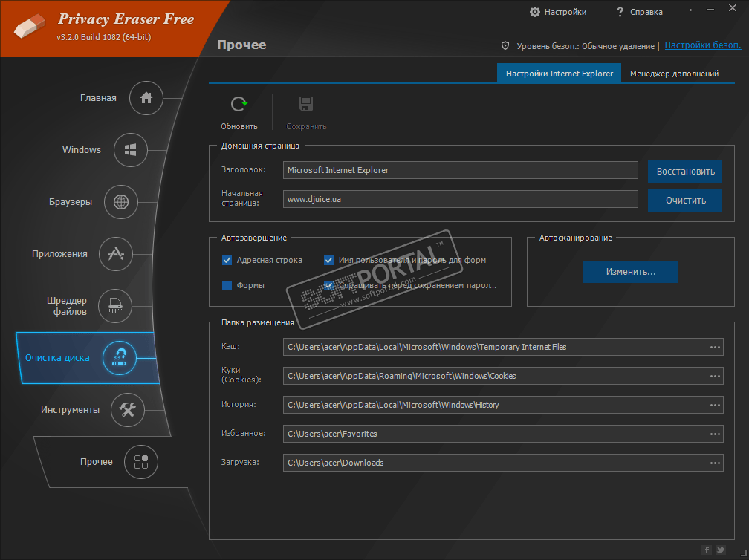Select the Приложения apps icon
The height and width of the screenshot is (560, 749).
click(116, 254)
